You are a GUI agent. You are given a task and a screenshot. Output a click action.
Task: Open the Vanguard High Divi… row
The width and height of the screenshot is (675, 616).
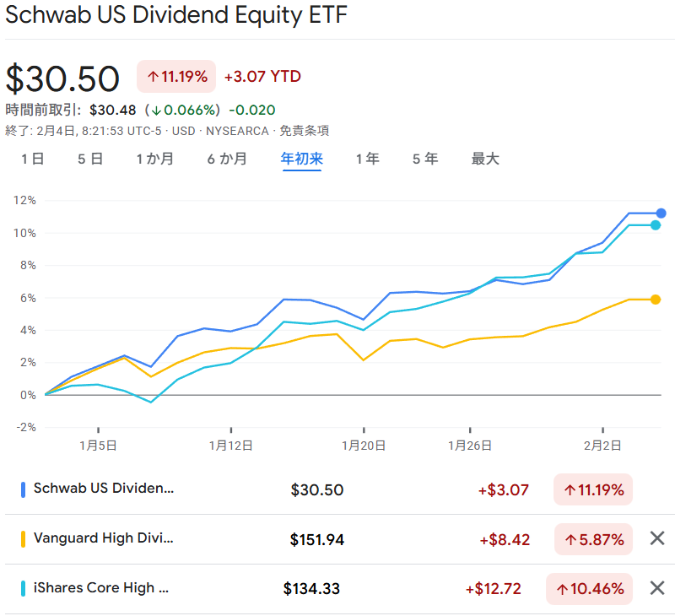(103, 538)
